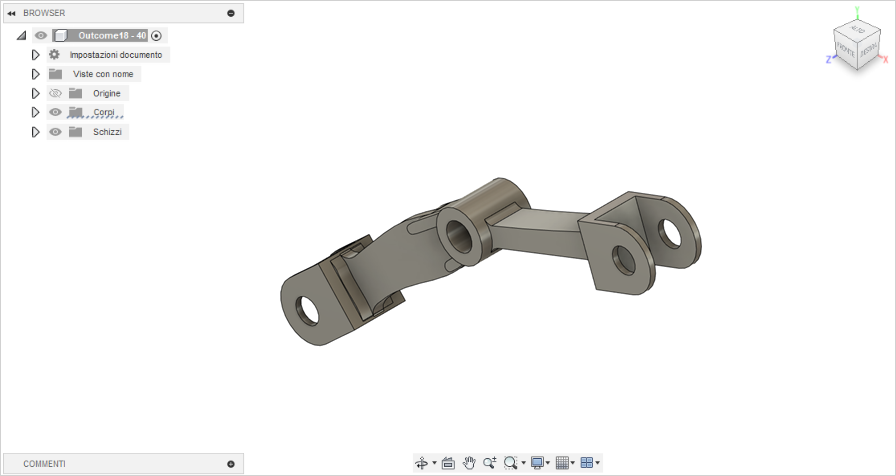896x476 pixels.
Task: Click the minus button in BROWSER header
Action: click(231, 13)
